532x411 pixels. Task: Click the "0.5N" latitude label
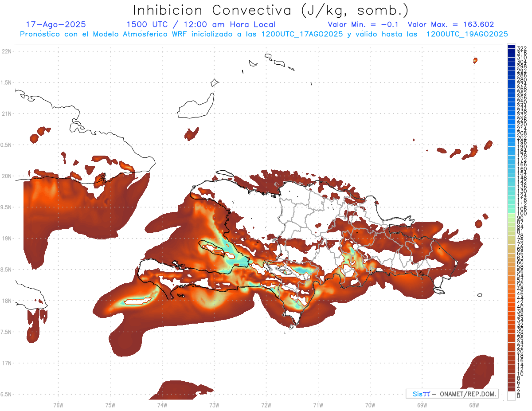(6, 145)
